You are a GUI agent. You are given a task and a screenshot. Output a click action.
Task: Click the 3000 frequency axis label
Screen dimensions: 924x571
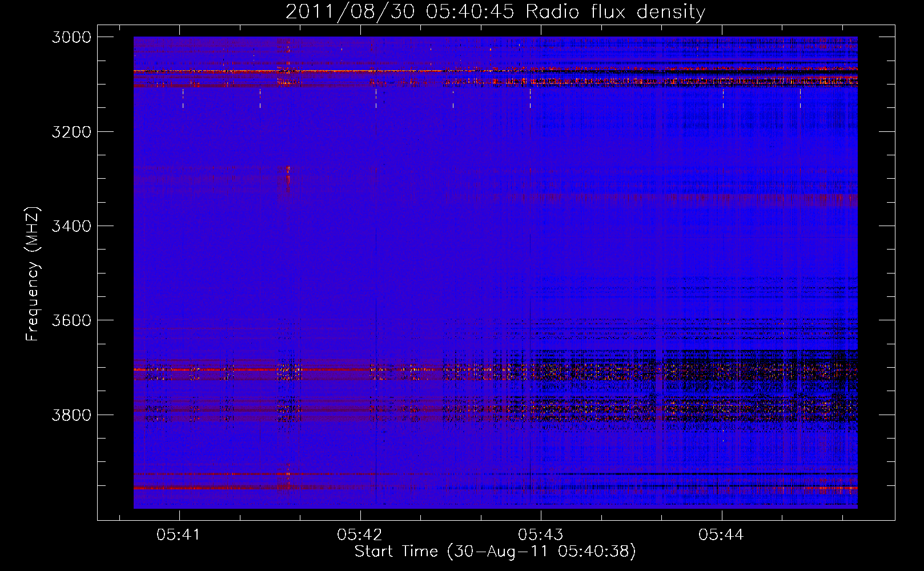pos(71,37)
